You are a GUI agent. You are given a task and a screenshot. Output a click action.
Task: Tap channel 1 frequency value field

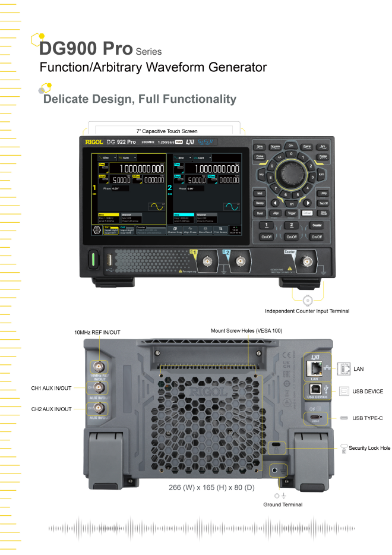click(x=135, y=169)
